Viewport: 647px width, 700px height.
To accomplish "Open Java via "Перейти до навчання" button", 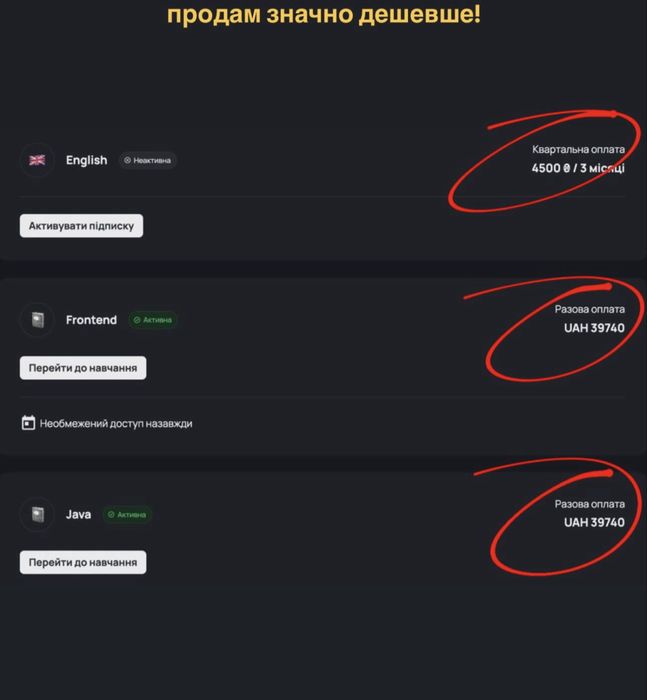I will click(x=83, y=563).
